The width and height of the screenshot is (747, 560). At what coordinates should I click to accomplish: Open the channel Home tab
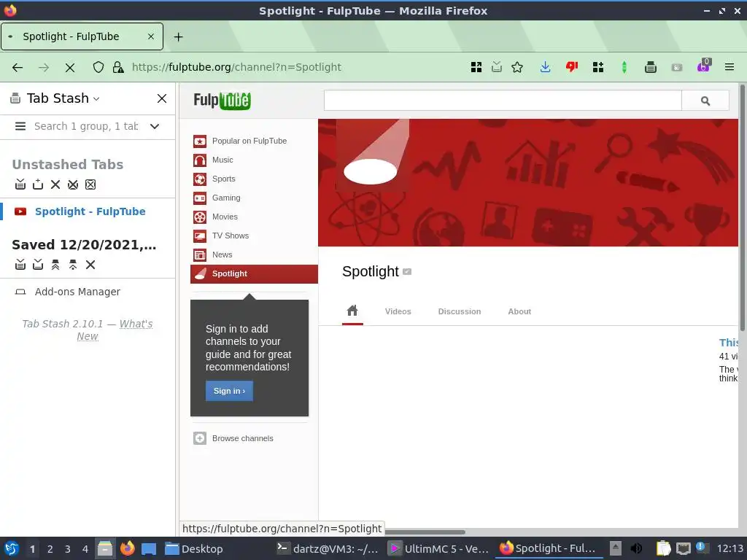352,311
